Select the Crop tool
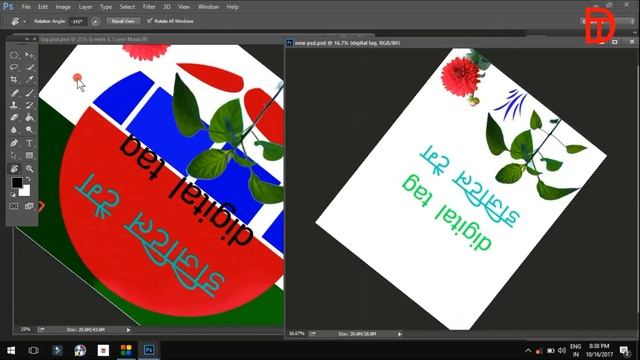Viewport: 640px width, 360px height. tap(14, 80)
